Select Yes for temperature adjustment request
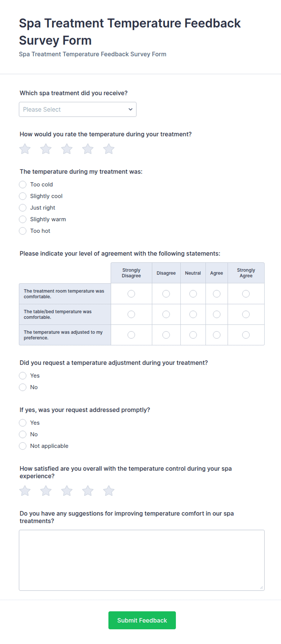The width and height of the screenshot is (281, 644). coord(23,376)
